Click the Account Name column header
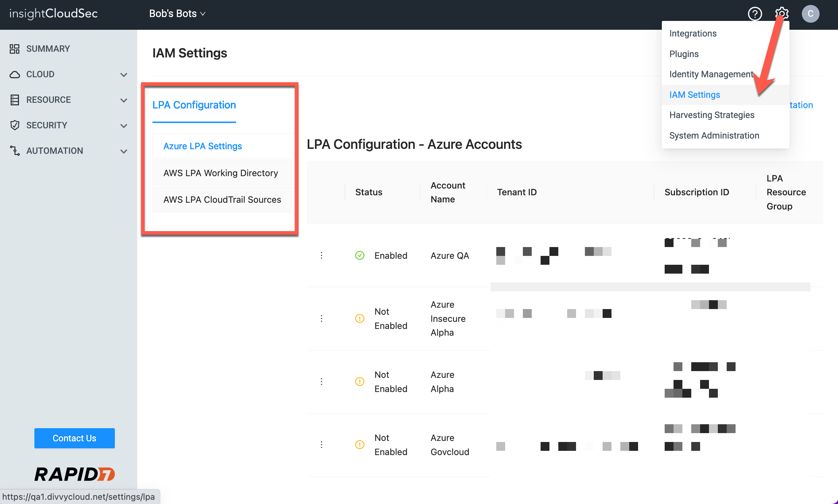 448,192
